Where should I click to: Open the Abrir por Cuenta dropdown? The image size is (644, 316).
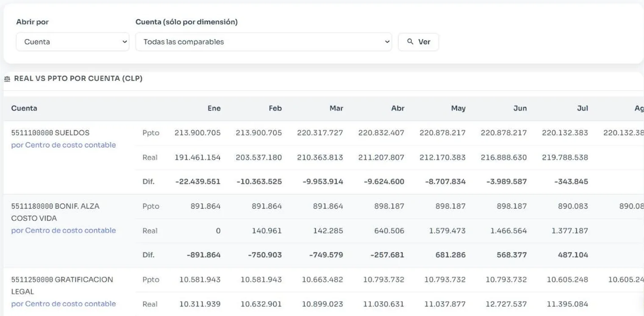72,42
